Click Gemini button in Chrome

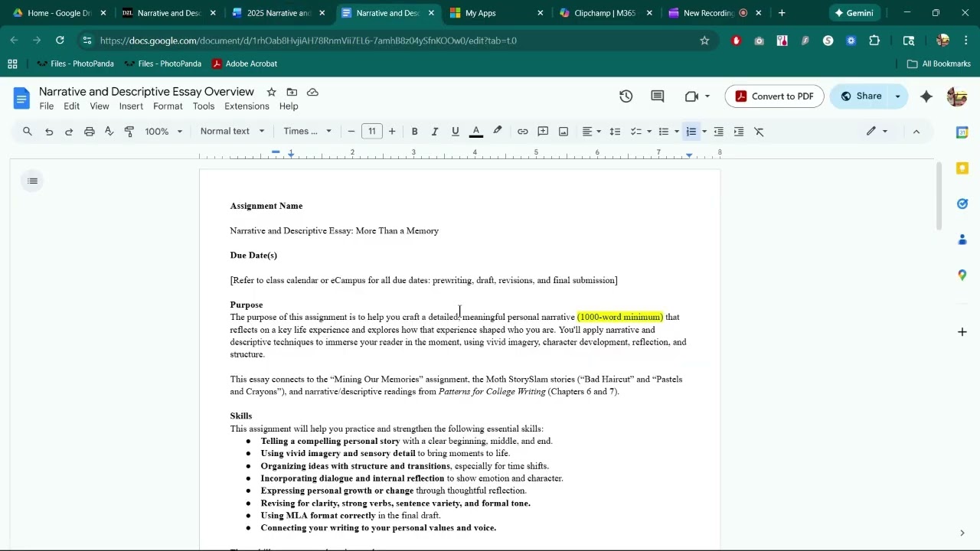click(854, 13)
